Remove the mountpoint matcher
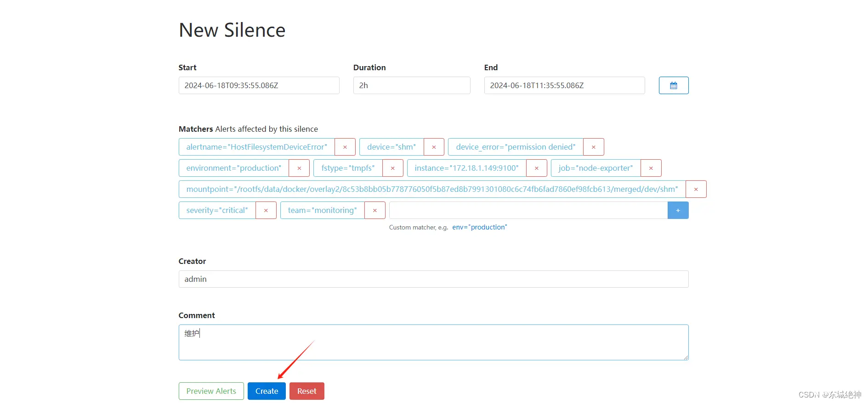 tap(696, 189)
